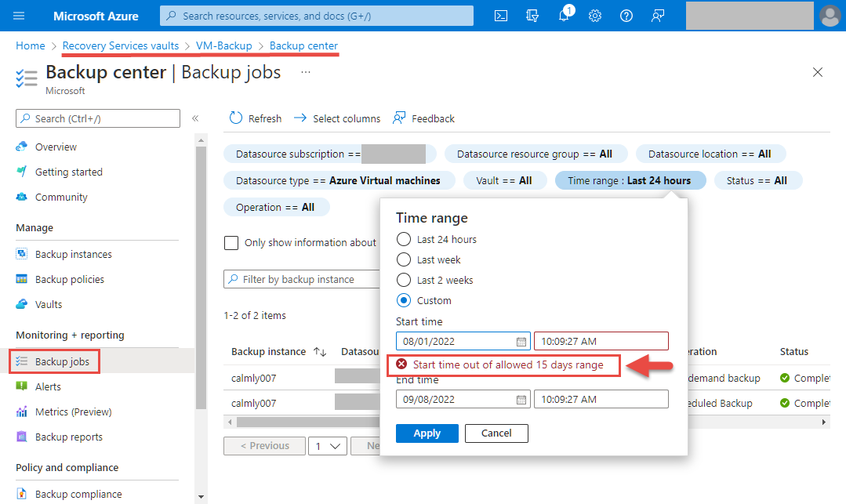Open the help question mark icon
Screen dimensions: 846x504
tap(626, 16)
